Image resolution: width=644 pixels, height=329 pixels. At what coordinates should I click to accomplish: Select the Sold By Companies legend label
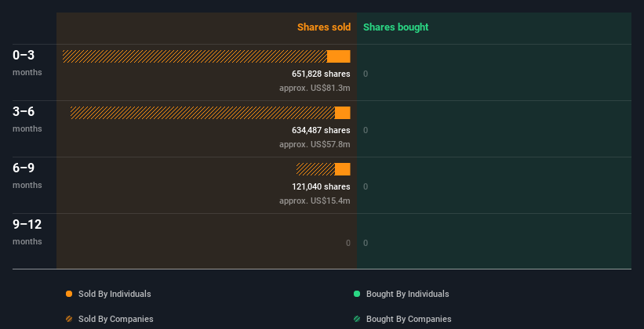point(116,319)
